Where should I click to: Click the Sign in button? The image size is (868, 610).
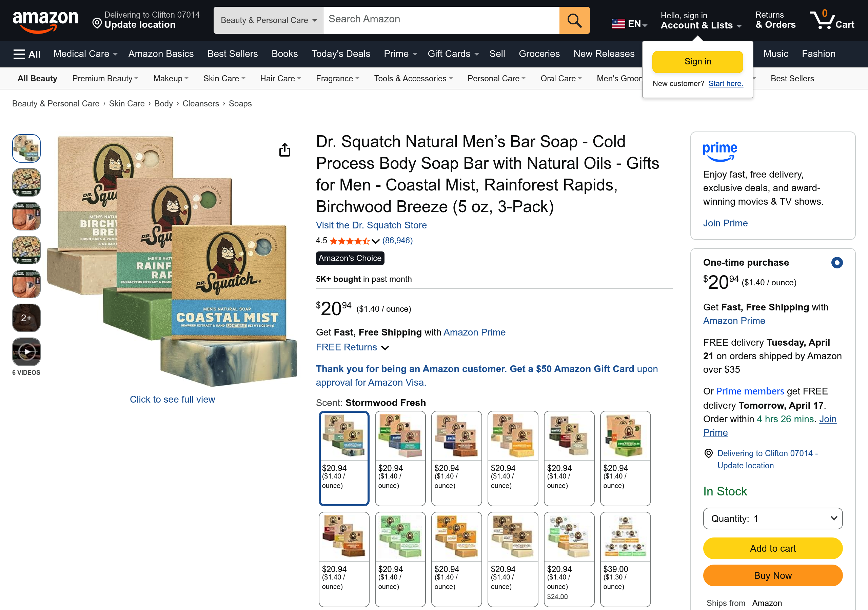[697, 61]
